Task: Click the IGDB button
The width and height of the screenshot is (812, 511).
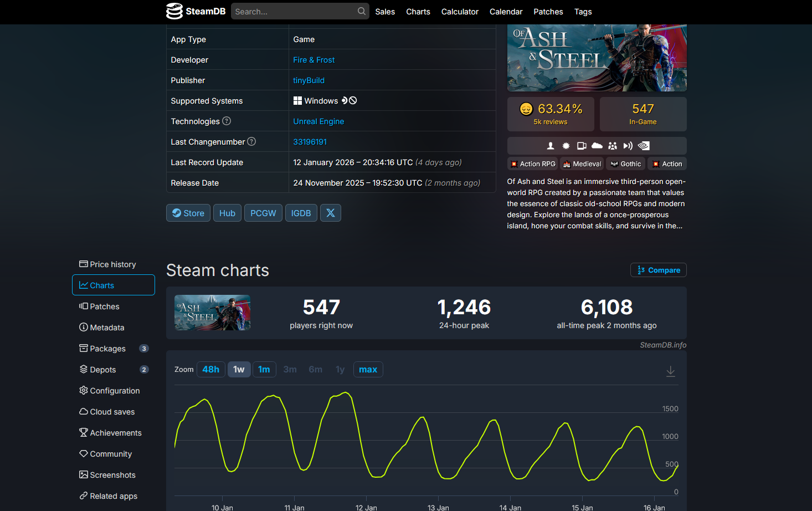Action: (x=301, y=213)
